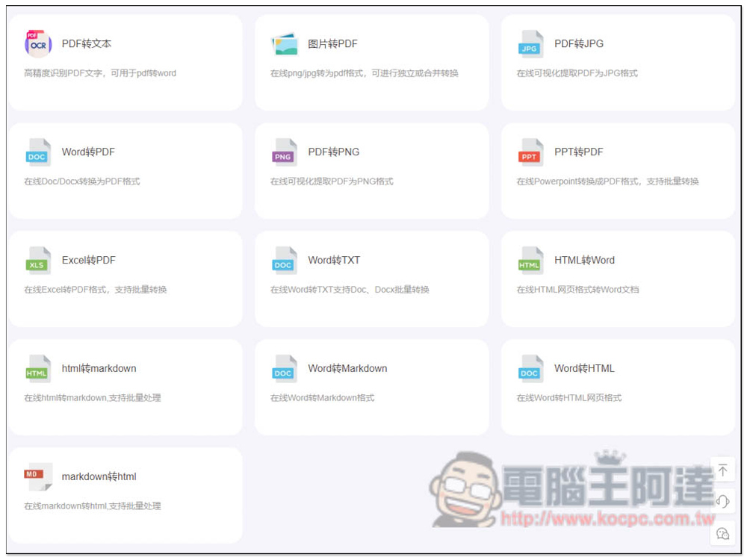Click the picture icon beside 图片转PDF
747x560 pixels.
[284, 44]
